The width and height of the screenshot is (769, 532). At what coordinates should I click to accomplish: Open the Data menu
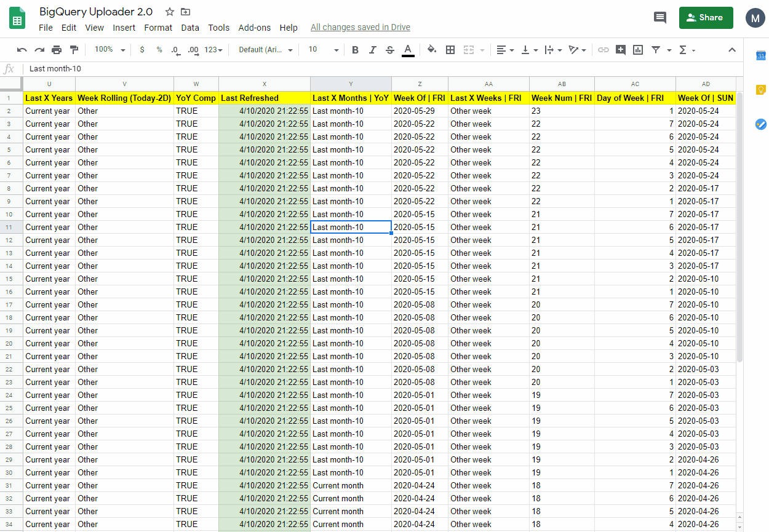point(190,28)
